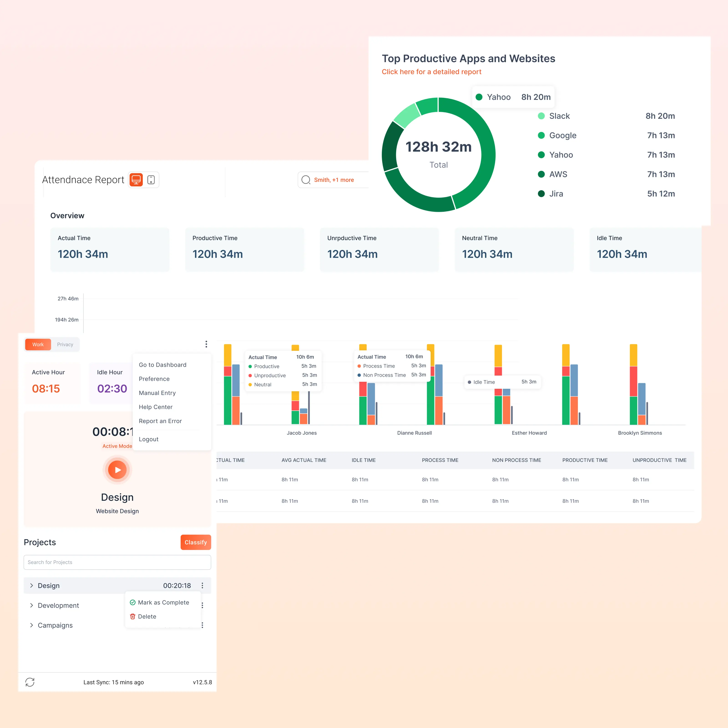Start the Design timer play button
Screen dimensions: 728x728
tap(117, 470)
